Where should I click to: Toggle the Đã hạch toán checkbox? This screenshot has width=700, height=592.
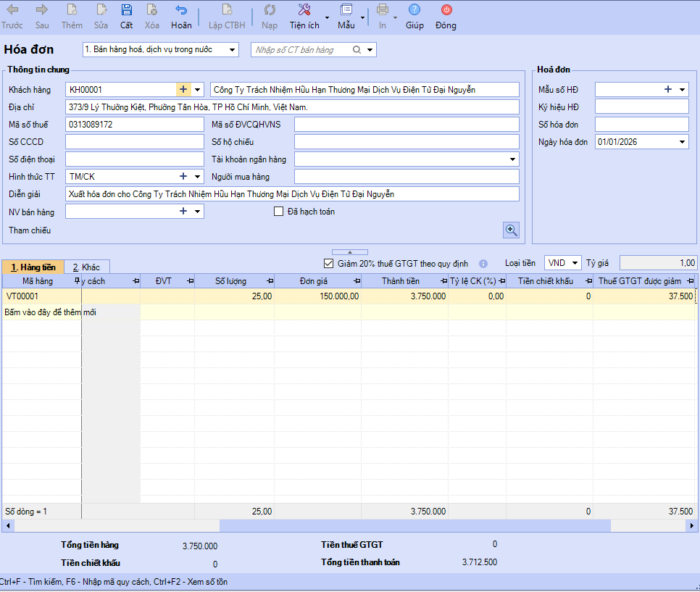pos(280,211)
